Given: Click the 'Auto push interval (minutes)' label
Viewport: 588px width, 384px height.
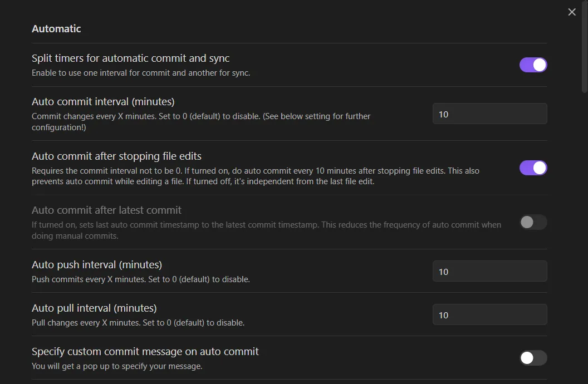Looking at the screenshot, I should click(97, 265).
